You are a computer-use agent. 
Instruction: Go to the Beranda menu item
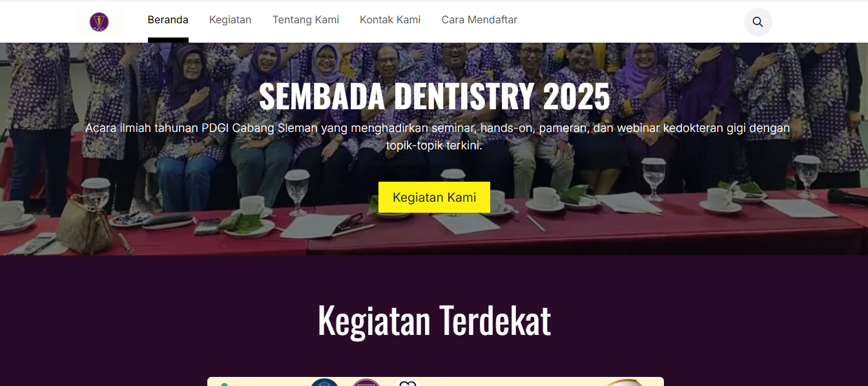(168, 20)
